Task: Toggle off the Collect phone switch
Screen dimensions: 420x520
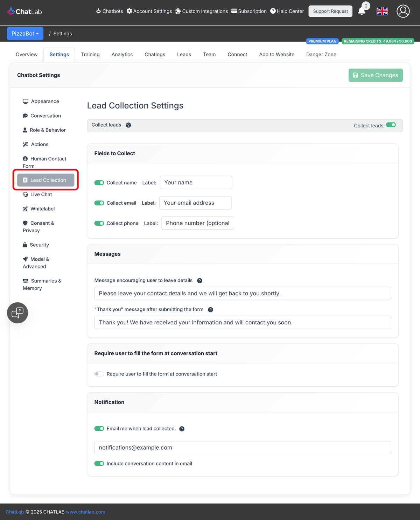Action: click(x=99, y=223)
